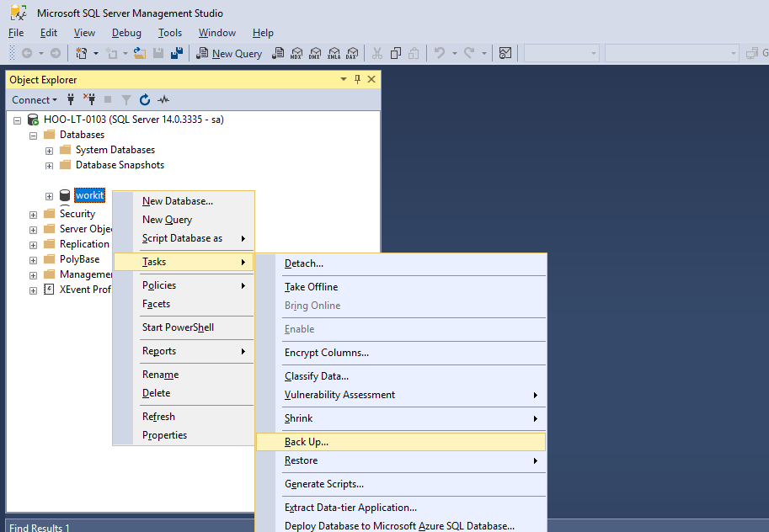Open Object Explorer window position dropdown

pos(344,79)
